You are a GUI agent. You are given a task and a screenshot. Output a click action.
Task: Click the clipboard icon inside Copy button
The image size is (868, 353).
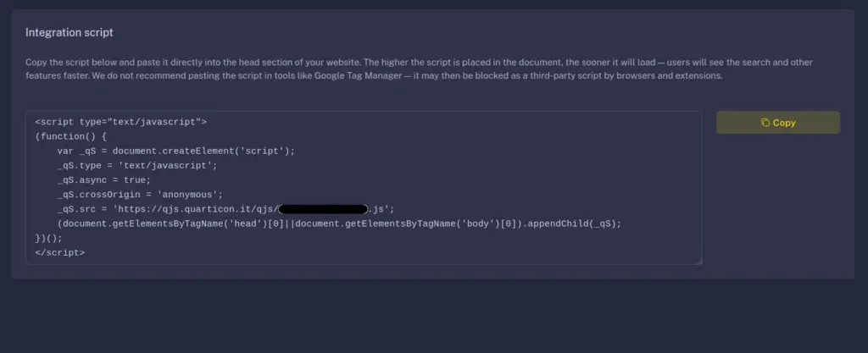(x=765, y=123)
